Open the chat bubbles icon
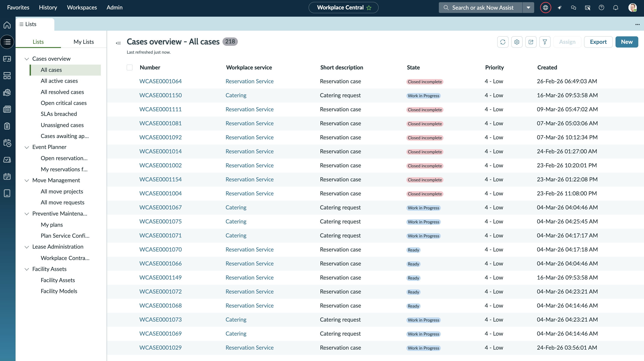Screen dimensions: 644x361 coord(573,8)
